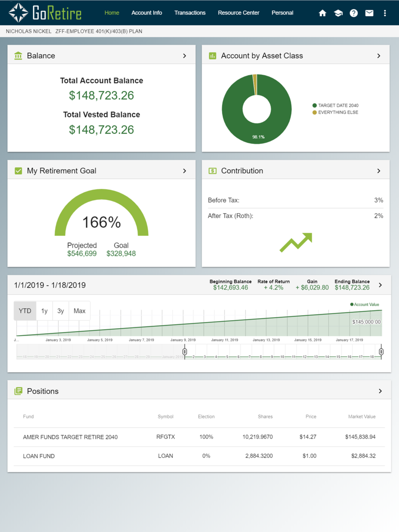Toggle the Target Date 2040 legend item
399x532 pixels.
coord(336,105)
